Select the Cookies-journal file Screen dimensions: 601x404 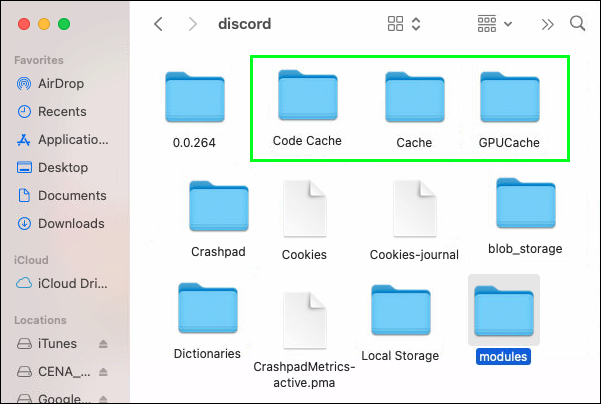pyautogui.click(x=413, y=208)
